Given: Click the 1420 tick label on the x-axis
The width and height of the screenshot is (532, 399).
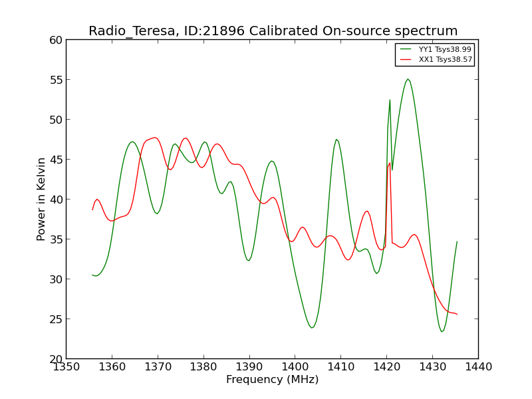Looking at the screenshot, I should click(386, 367).
